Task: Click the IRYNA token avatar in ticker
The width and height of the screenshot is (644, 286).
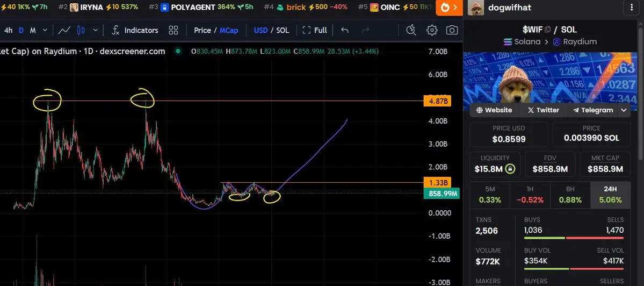Action: click(74, 7)
